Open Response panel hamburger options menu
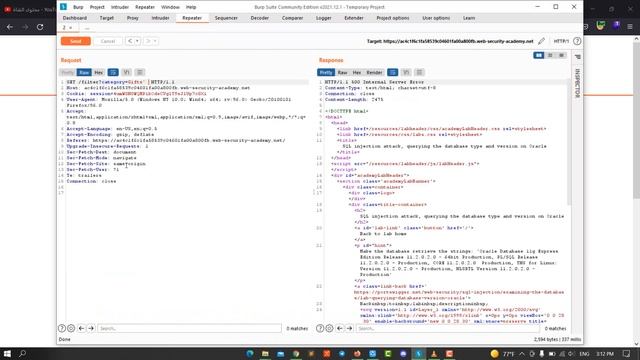Screen dimensions: 640x360 419,72
